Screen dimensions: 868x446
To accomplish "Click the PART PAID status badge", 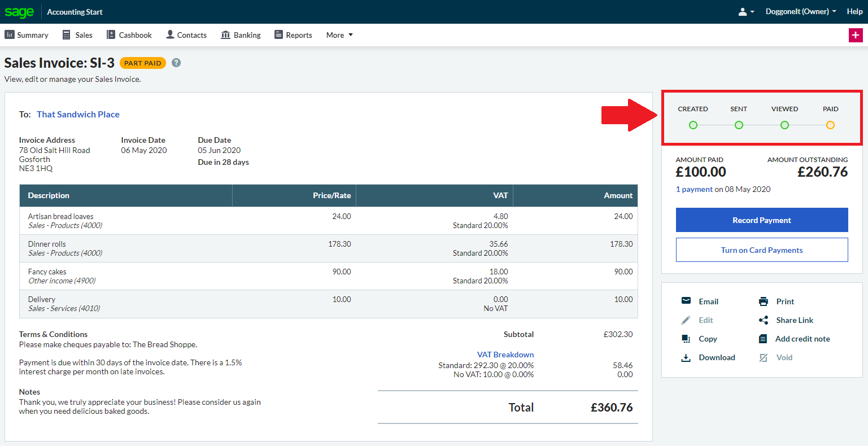I will tap(143, 63).
